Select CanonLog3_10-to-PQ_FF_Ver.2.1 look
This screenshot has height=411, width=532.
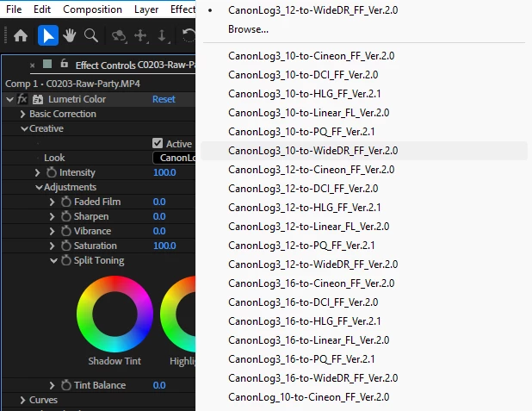pyautogui.click(x=364, y=132)
